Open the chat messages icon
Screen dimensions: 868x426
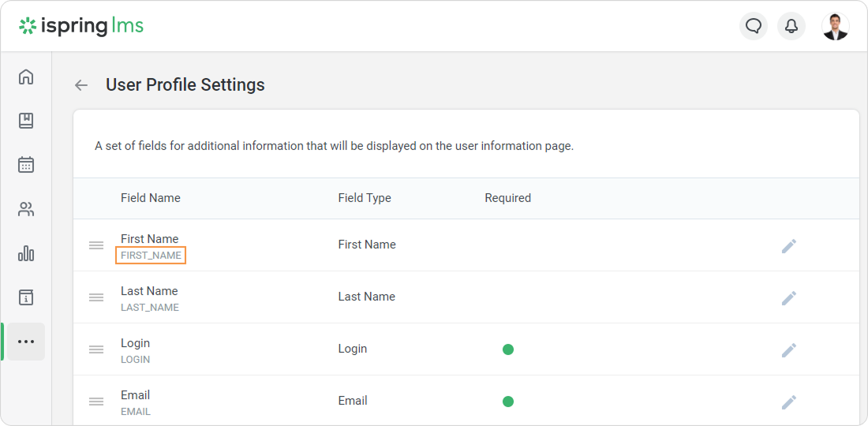point(754,26)
